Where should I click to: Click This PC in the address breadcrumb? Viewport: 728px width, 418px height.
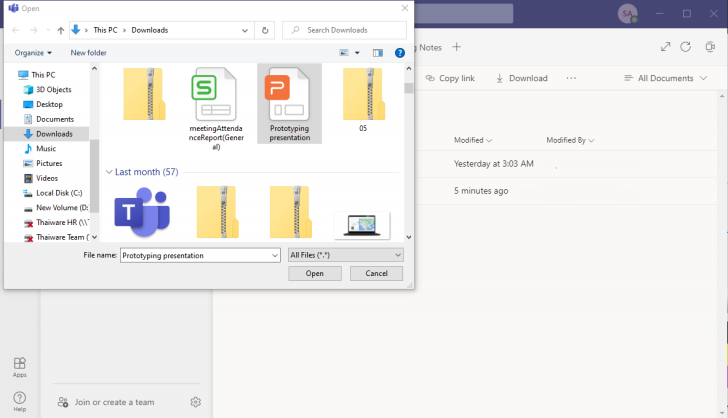click(105, 30)
